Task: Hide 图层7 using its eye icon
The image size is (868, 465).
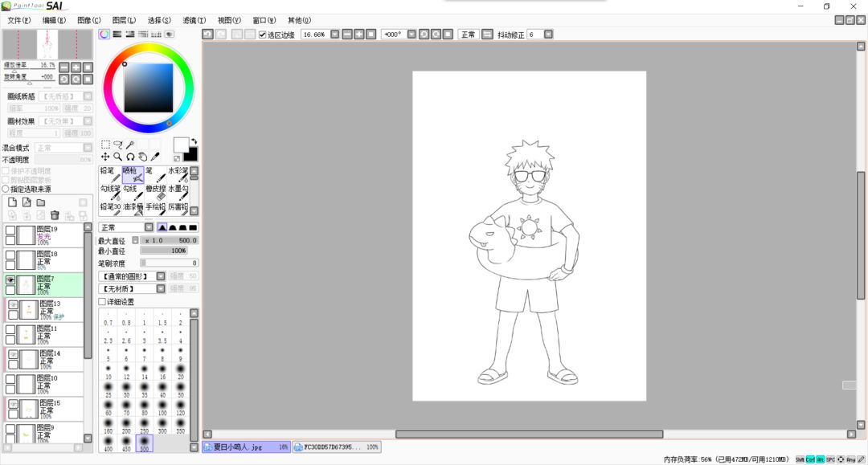Action: (x=10, y=280)
